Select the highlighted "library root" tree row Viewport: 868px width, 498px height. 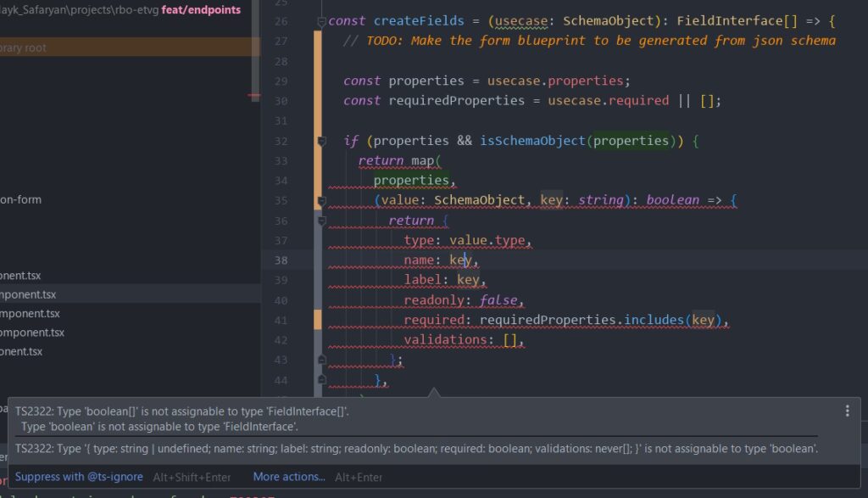pos(127,48)
